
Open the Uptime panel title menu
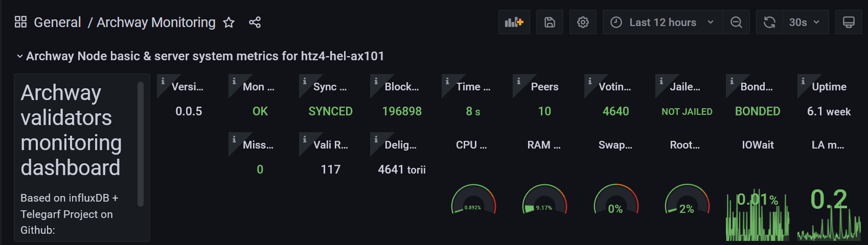click(x=829, y=87)
